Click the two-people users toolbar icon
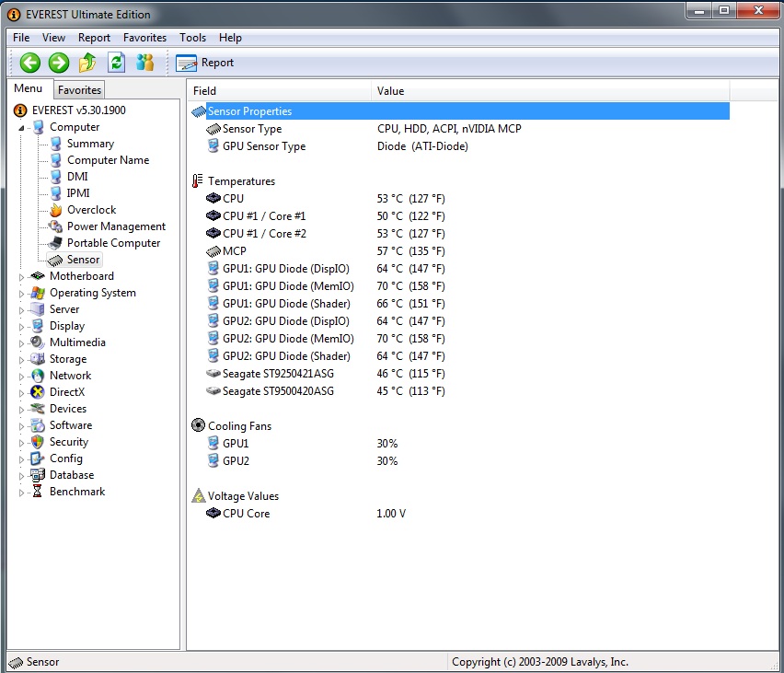784x673 pixels. [x=145, y=63]
